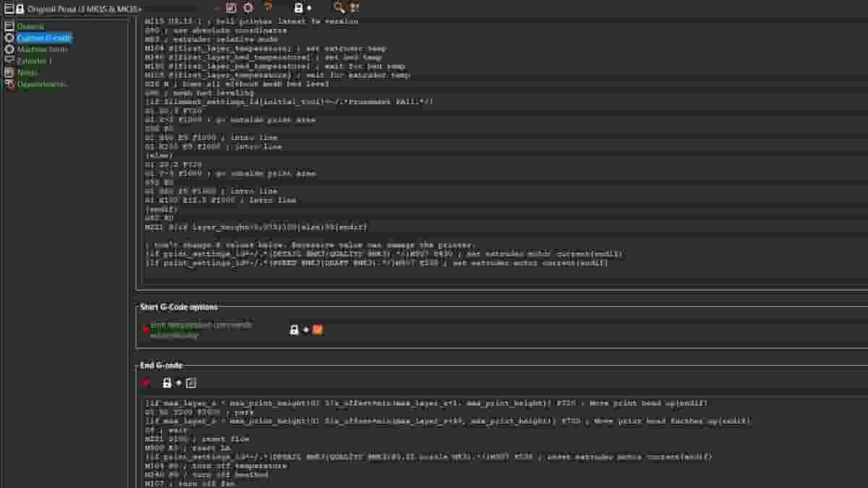Click the lock icon under End G-code
The width and height of the screenshot is (868, 488).
[x=167, y=383]
